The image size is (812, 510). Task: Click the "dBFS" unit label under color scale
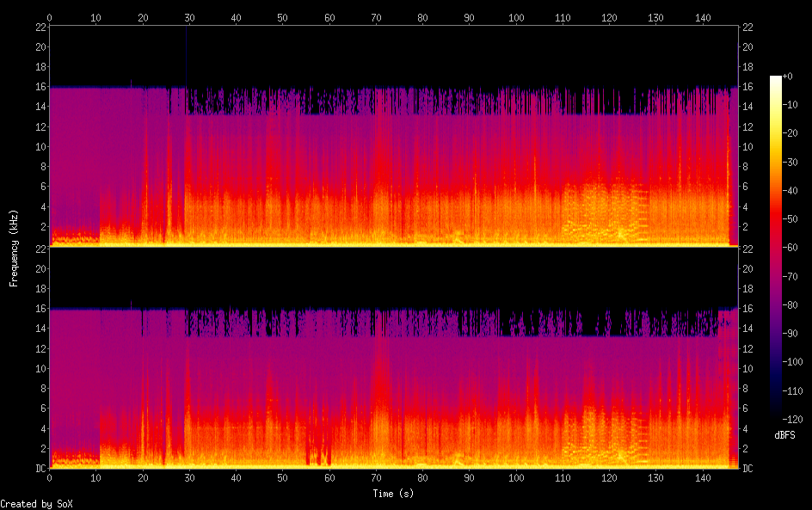tap(784, 435)
